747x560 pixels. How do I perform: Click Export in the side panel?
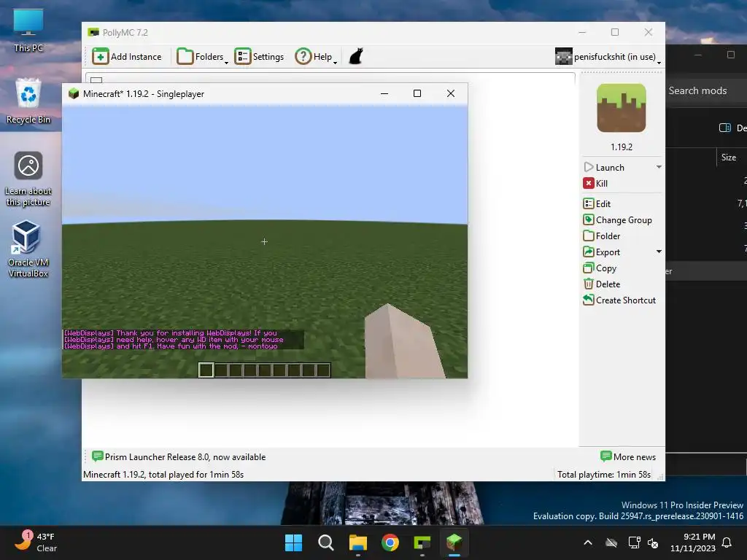(602, 252)
